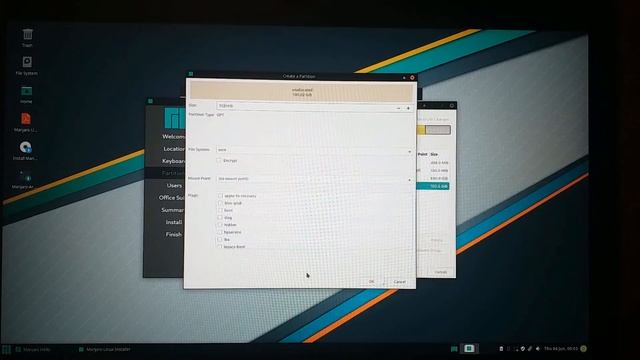Select the Office Suite step in the installer sidebar
Viewport: 640px width, 360px height.
(x=172, y=198)
